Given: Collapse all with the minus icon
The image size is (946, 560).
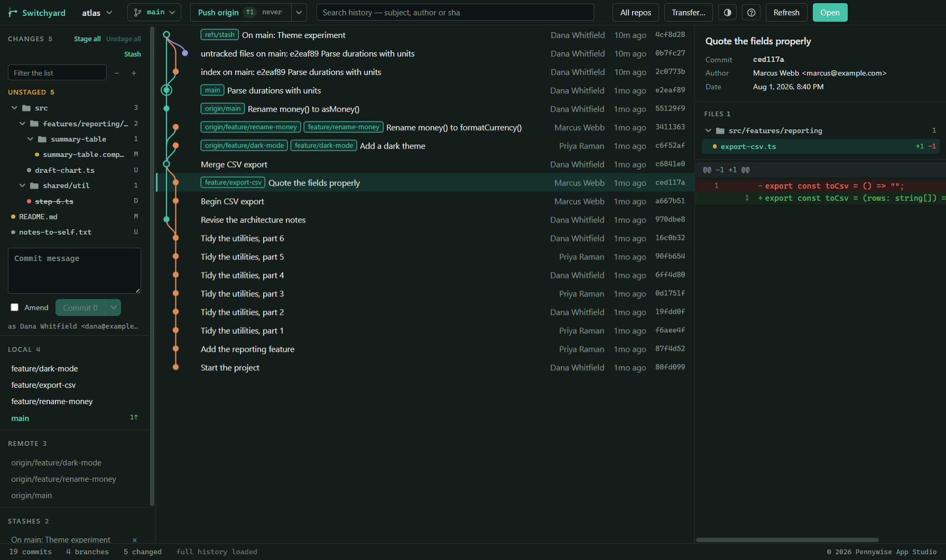Looking at the screenshot, I should point(117,73).
